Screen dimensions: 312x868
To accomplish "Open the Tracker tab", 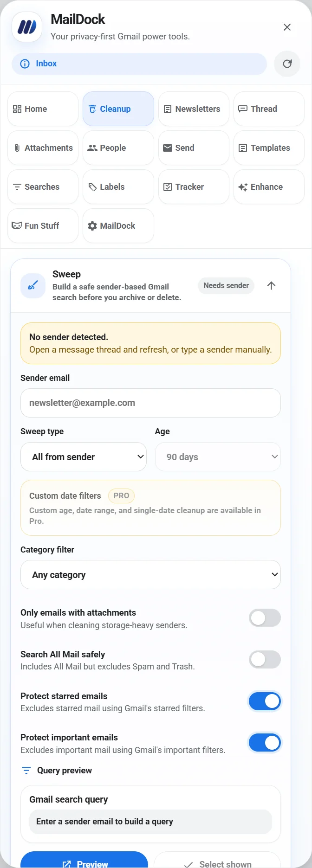I will (x=194, y=187).
